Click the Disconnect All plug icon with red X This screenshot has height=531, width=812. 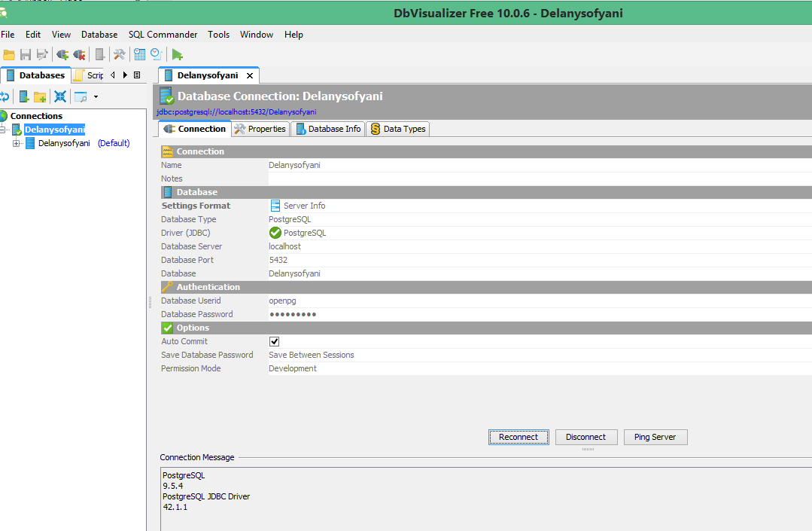(79, 54)
